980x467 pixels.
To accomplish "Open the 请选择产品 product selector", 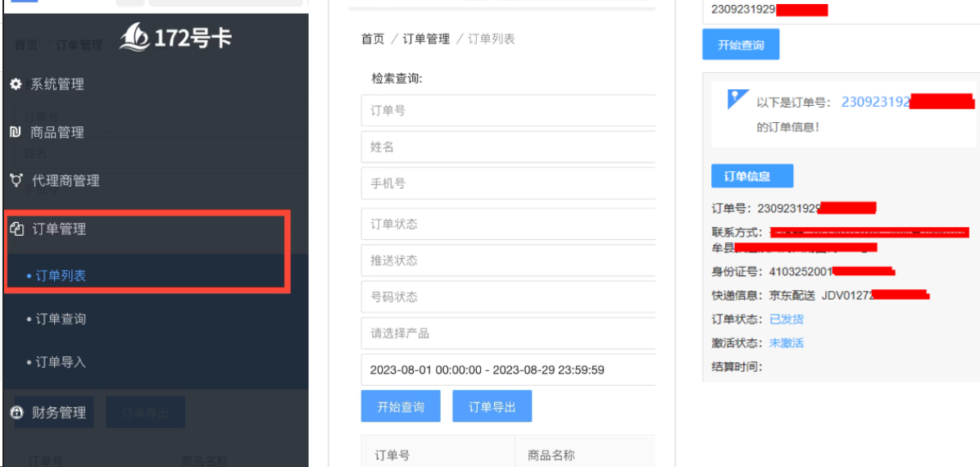I will click(508, 333).
